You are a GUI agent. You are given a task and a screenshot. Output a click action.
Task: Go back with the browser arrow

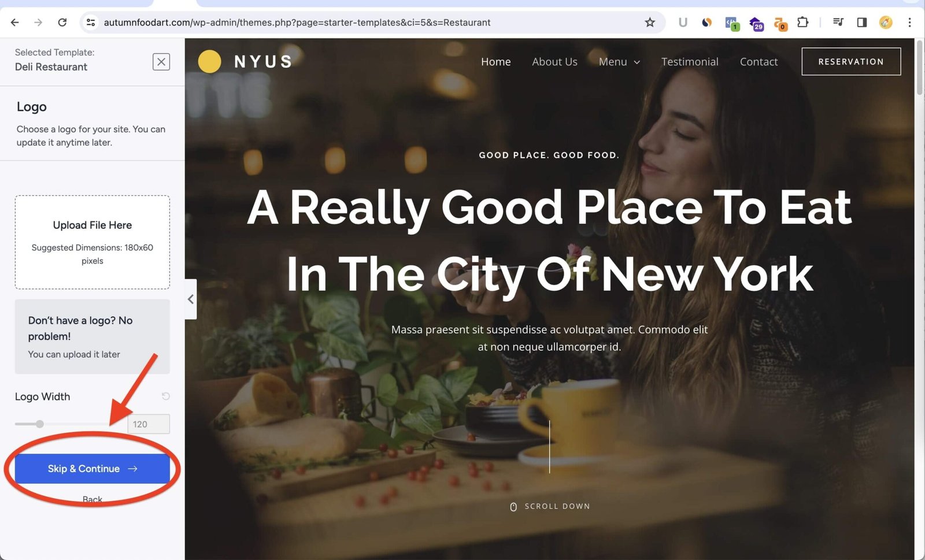[x=15, y=23]
